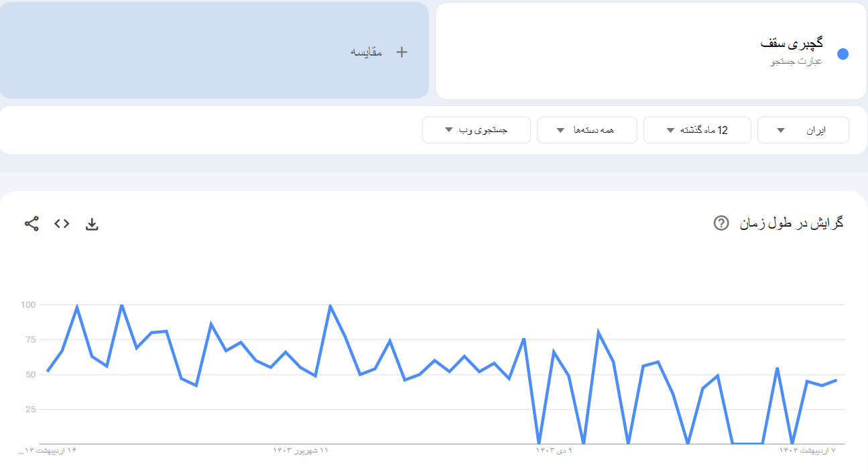Open the همه دسته‌ها categories dropdown
This screenshot has height=474, width=868.
pos(586,129)
